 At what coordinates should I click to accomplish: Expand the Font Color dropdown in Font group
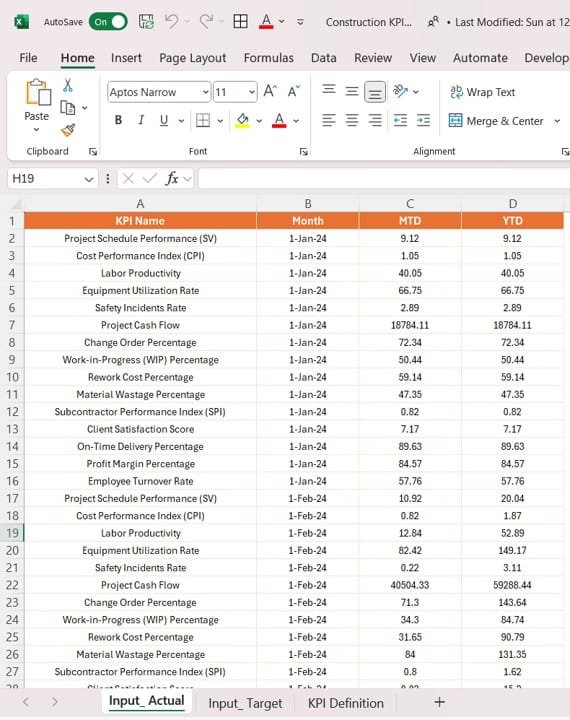point(296,121)
